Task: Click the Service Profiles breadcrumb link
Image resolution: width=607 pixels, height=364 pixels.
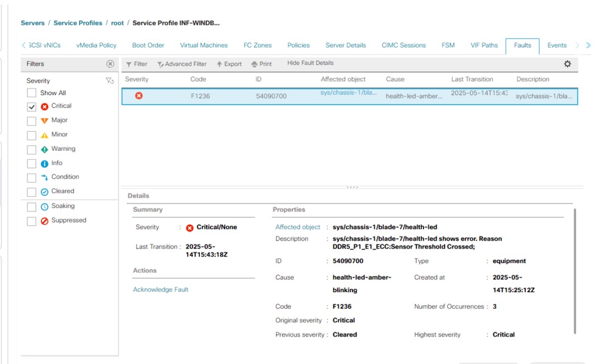Action: 78,23
